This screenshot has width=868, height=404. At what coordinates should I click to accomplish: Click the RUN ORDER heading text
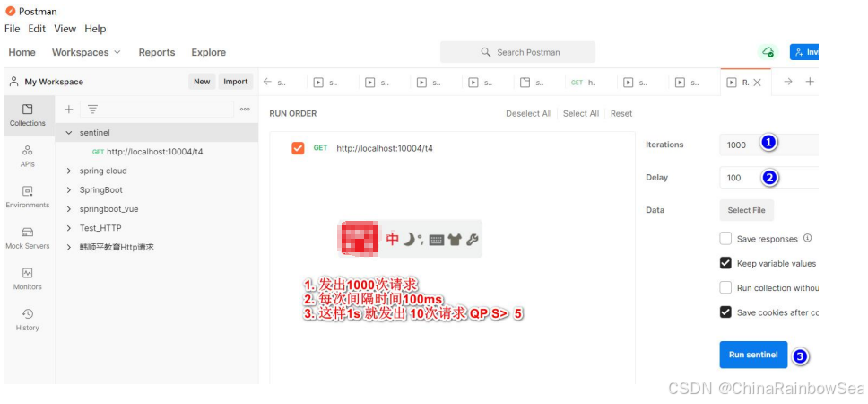pos(293,114)
